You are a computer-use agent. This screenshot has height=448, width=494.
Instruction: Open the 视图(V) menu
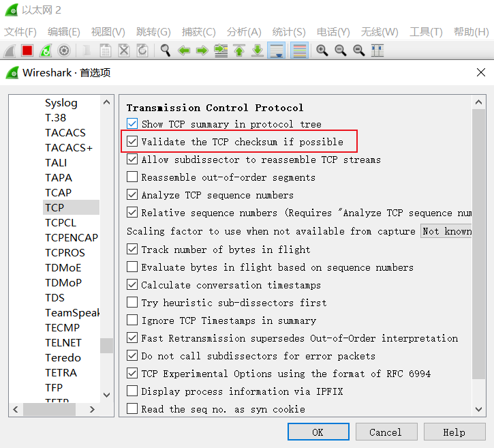[108, 32]
